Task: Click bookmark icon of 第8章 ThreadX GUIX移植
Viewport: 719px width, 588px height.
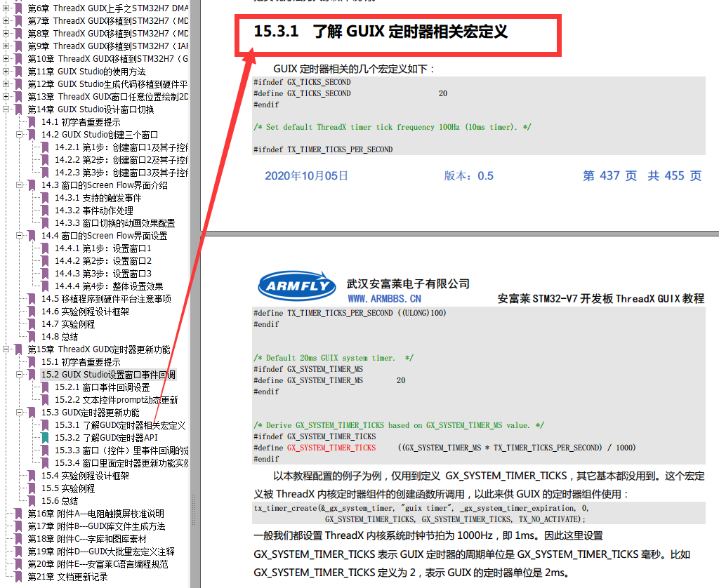Action: tap(18, 34)
